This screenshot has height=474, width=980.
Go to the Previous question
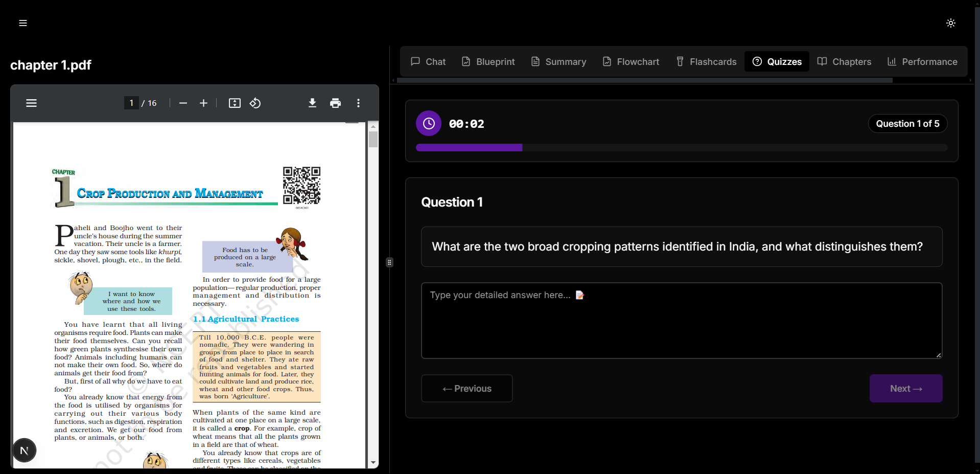coord(467,389)
